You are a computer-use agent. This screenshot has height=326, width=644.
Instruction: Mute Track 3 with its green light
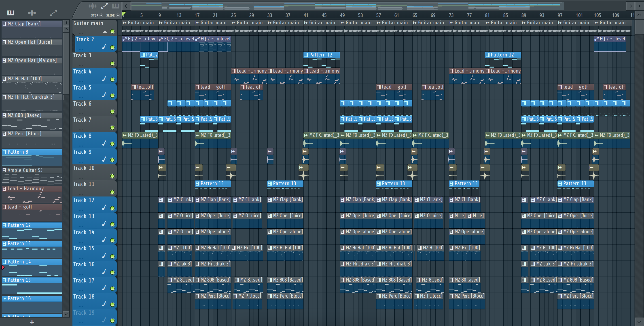click(112, 64)
